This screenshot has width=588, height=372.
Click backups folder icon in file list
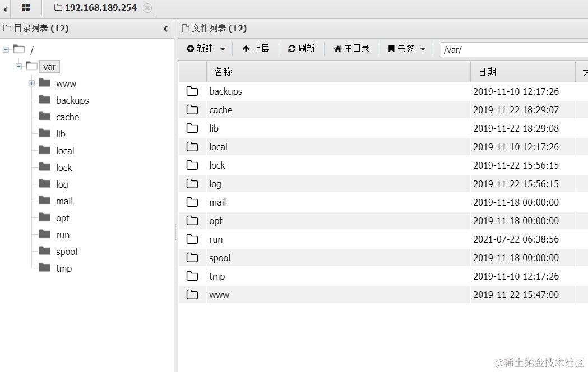[192, 91]
